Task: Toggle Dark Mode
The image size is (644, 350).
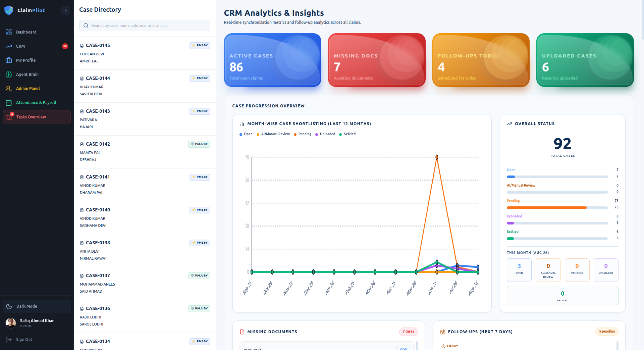Action: coord(37,306)
